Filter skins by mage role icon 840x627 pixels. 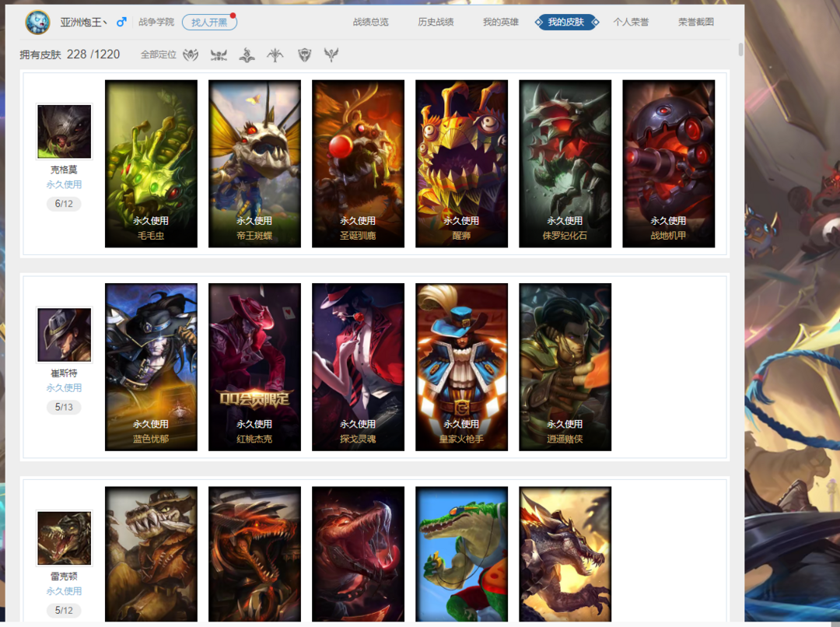click(247, 54)
